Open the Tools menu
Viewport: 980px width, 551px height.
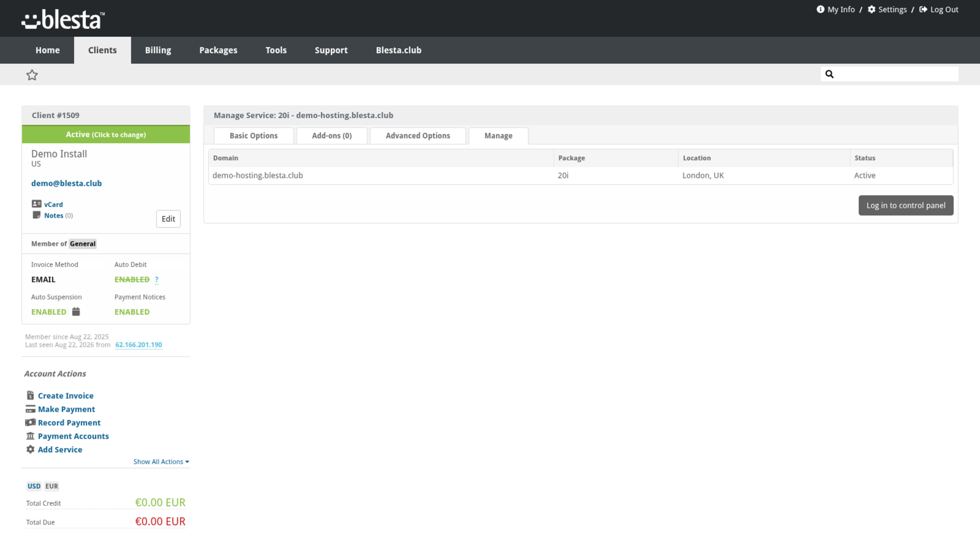pyautogui.click(x=276, y=50)
